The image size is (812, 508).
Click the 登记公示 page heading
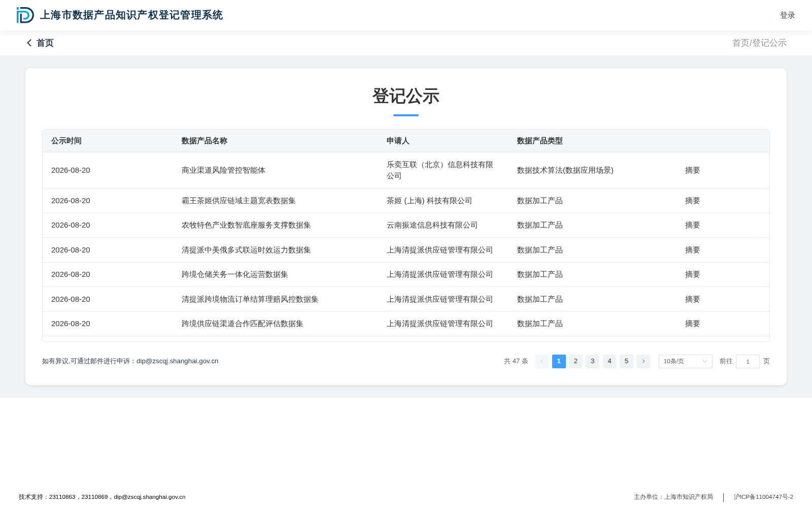406,96
